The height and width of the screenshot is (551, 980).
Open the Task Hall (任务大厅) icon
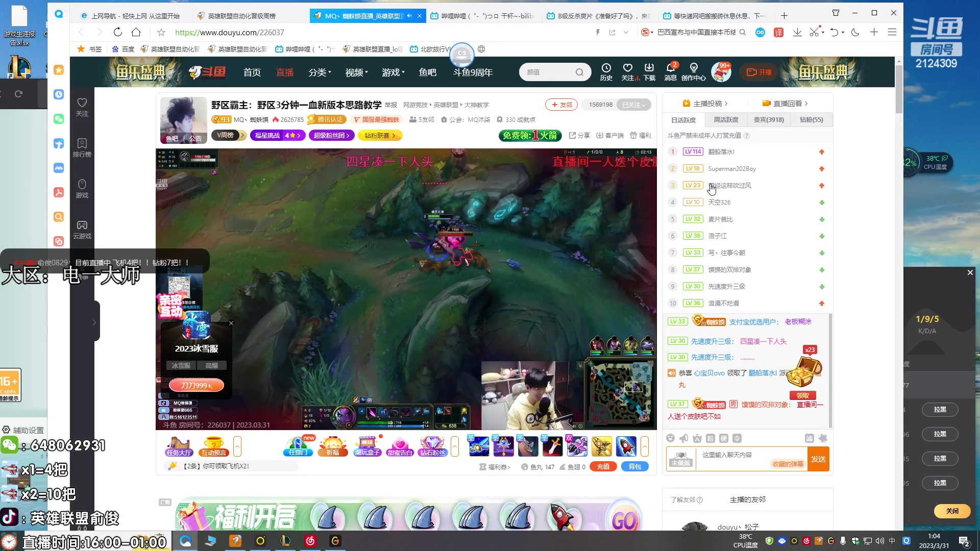click(179, 446)
